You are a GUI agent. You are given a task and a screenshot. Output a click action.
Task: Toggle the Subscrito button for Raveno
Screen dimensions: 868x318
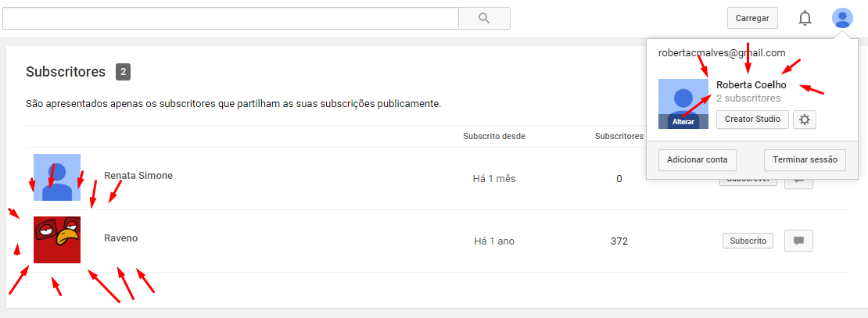coord(748,241)
